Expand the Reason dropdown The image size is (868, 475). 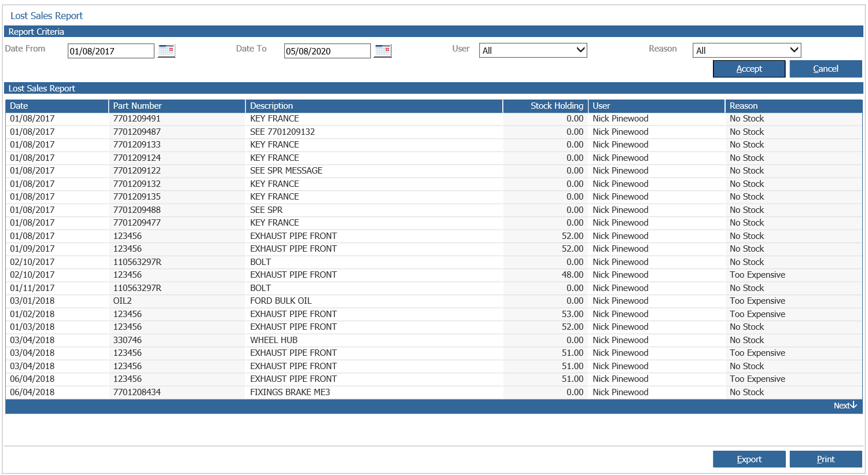tap(746, 50)
